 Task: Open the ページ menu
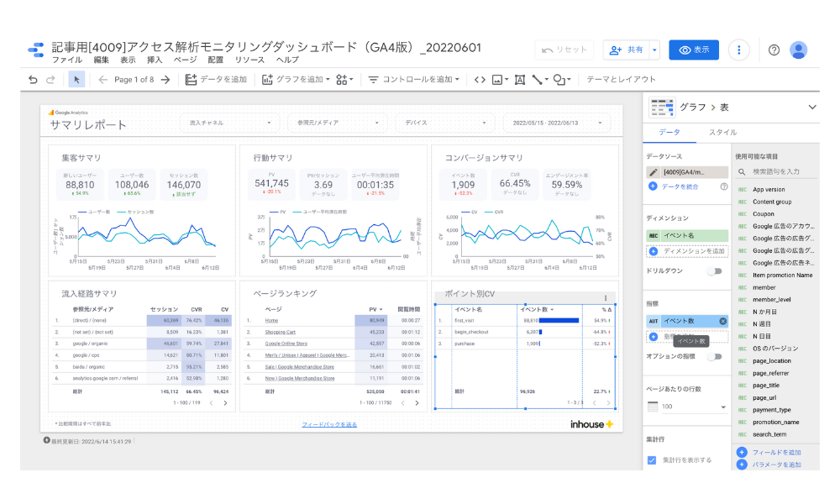click(x=185, y=60)
